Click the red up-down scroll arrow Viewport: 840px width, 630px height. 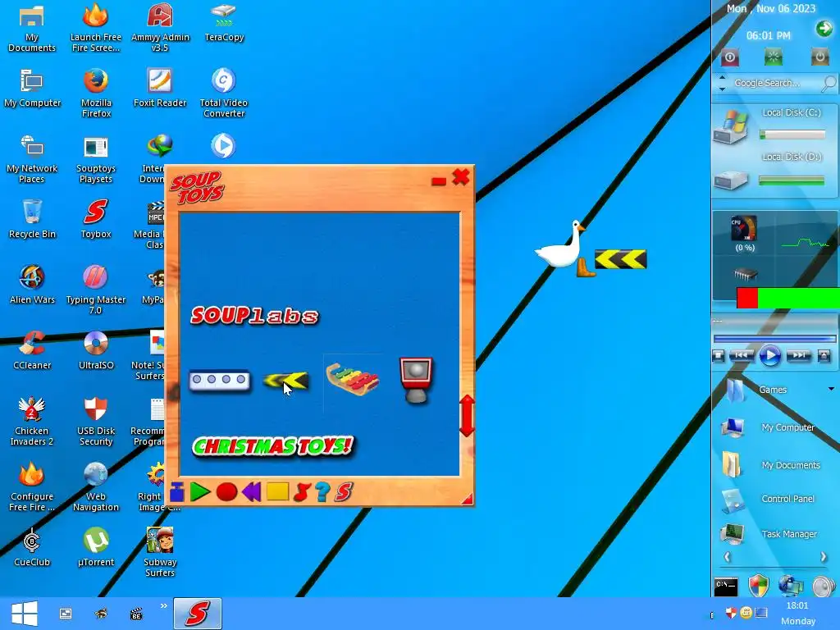467,416
